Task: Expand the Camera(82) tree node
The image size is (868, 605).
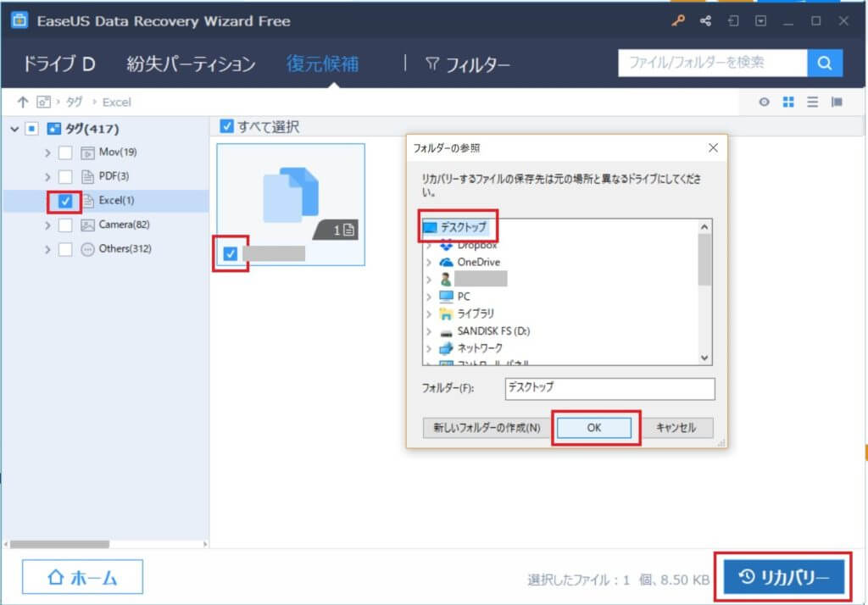Action: pos(47,225)
